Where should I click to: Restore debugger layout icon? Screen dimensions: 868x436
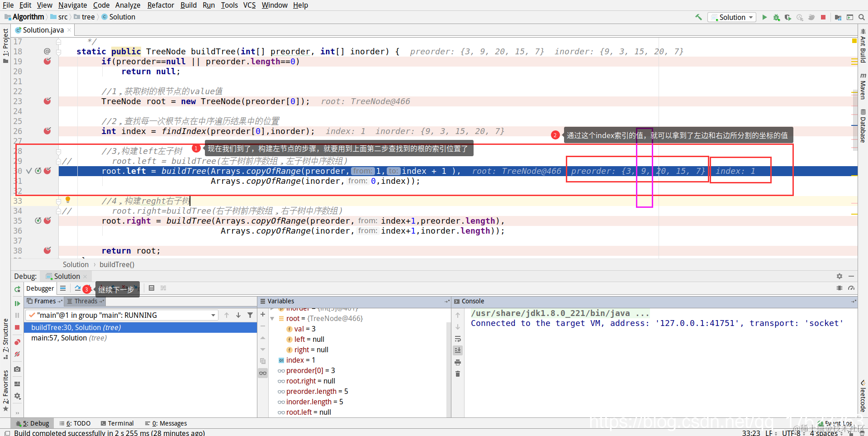[17, 383]
